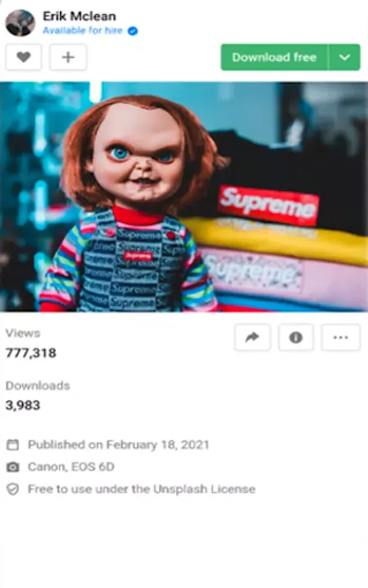Click the Available for hire link
The width and height of the screenshot is (368, 588).
(x=82, y=31)
